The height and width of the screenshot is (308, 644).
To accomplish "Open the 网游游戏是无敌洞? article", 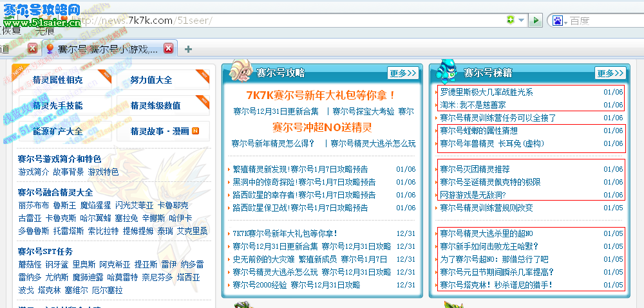I will point(473,195).
